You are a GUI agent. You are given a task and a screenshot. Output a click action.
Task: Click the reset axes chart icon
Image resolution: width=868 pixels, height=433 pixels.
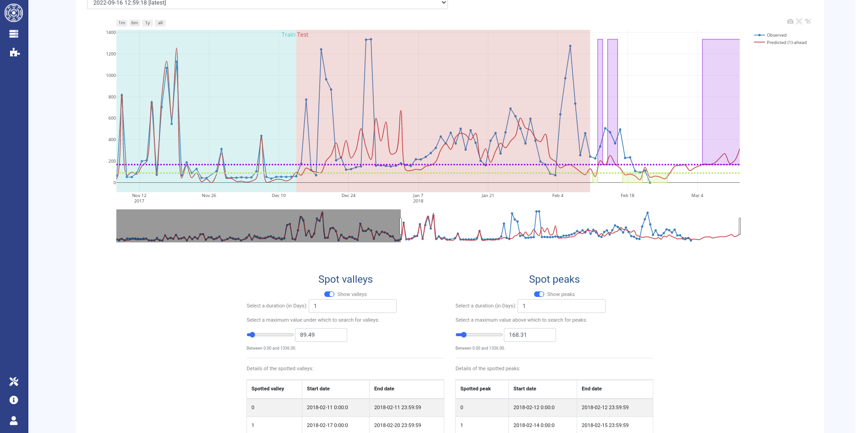click(x=808, y=22)
